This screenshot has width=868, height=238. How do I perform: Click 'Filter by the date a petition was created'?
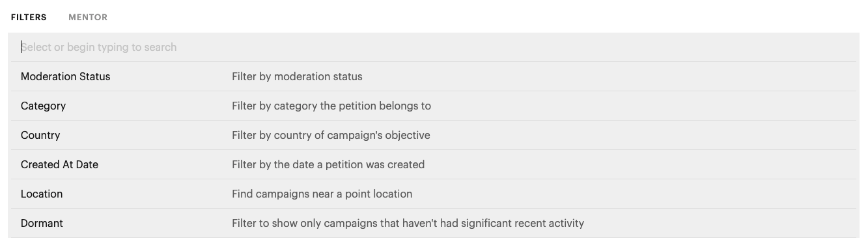328,164
